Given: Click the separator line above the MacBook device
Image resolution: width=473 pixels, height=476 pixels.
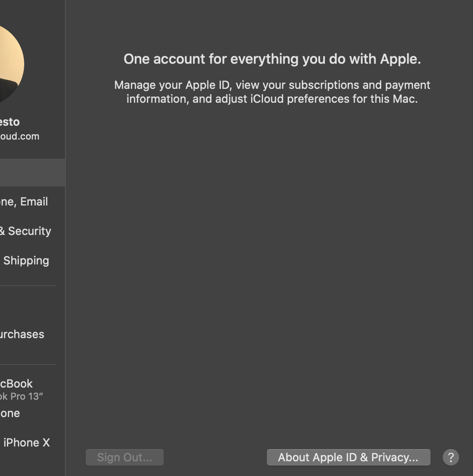Looking at the screenshot, I should 28,365.
